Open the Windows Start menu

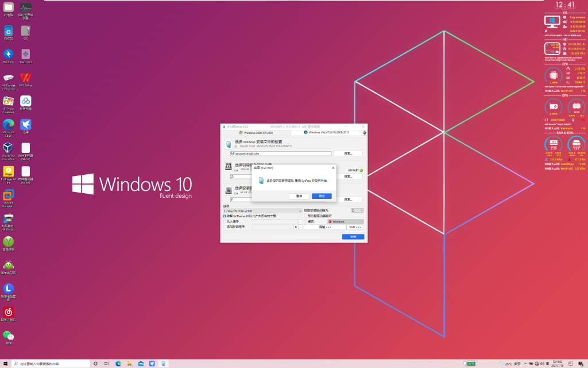(5, 363)
